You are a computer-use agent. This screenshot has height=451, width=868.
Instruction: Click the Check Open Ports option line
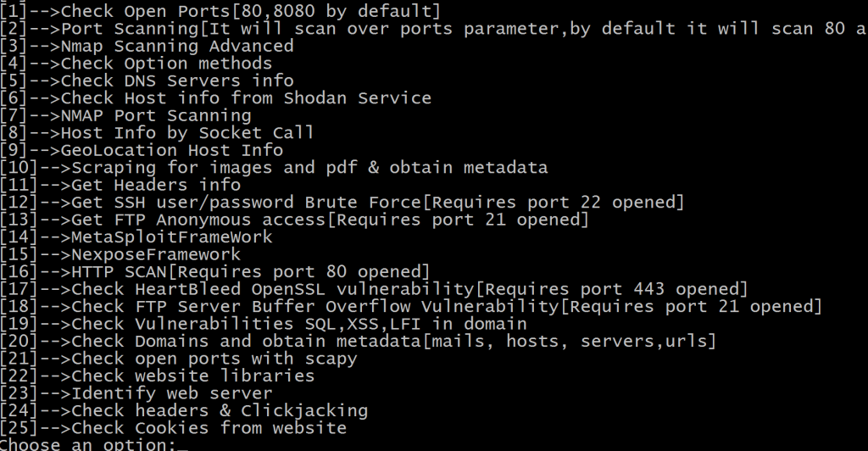click(x=220, y=11)
